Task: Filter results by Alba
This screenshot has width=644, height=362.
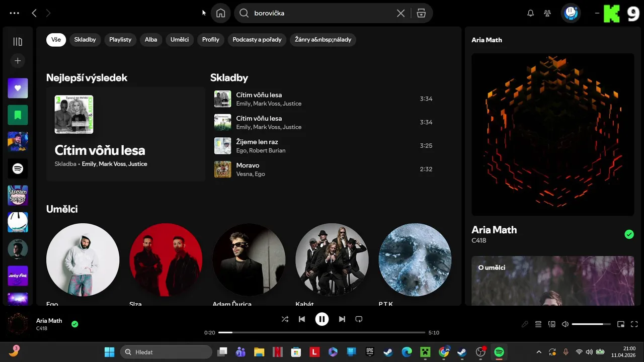Action: pyautogui.click(x=151, y=40)
